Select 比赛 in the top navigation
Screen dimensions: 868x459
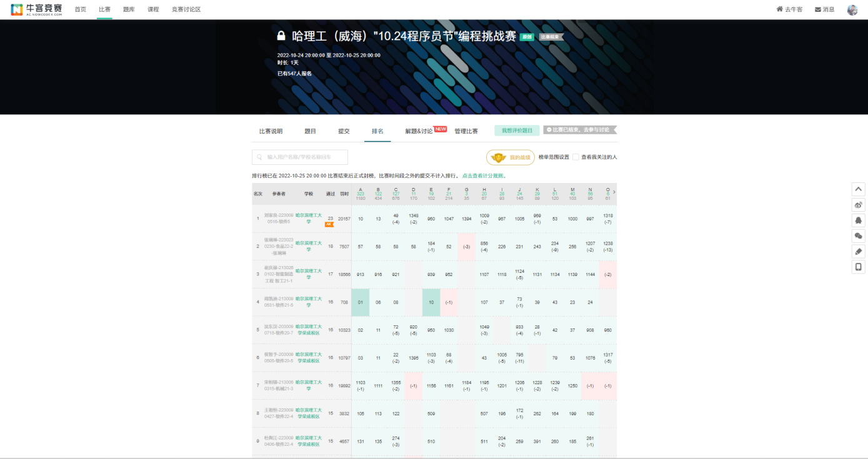tap(105, 9)
